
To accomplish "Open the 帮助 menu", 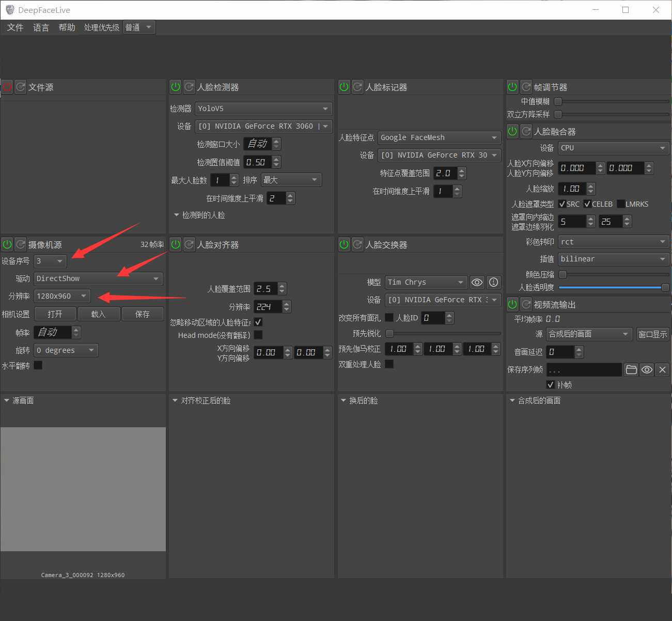I will pos(67,27).
